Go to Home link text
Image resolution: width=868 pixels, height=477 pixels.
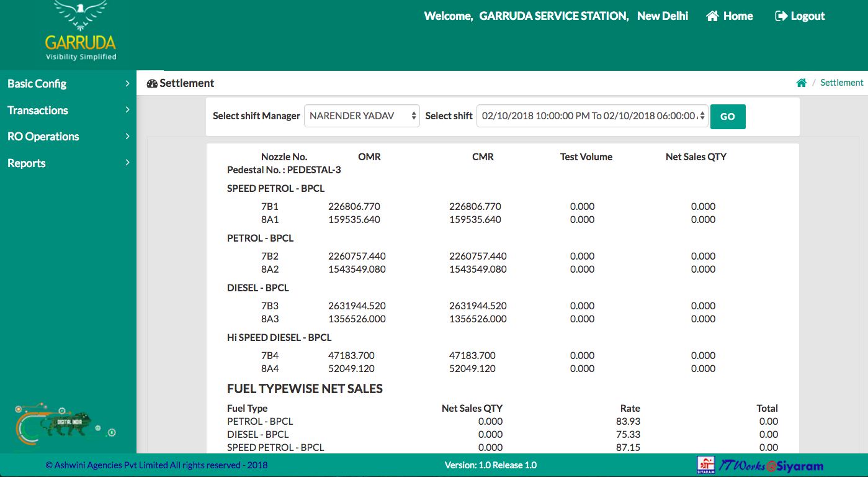[x=738, y=16]
